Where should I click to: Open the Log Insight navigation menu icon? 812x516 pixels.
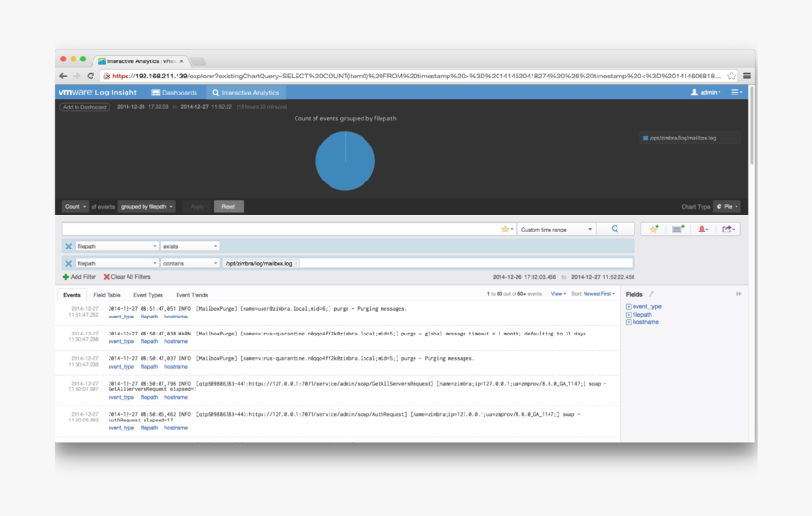click(736, 93)
